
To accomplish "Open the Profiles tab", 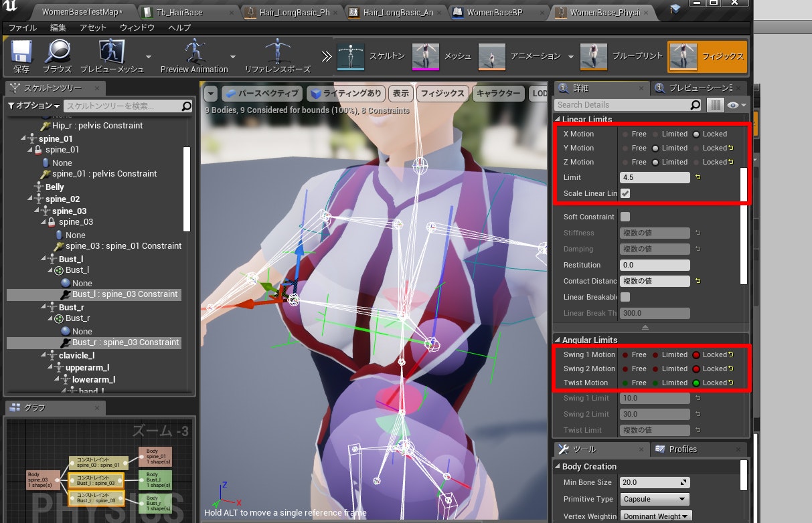I will click(x=683, y=449).
